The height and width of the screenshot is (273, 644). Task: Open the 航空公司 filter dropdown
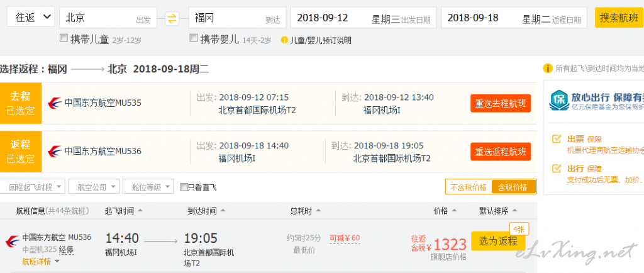coord(94,187)
